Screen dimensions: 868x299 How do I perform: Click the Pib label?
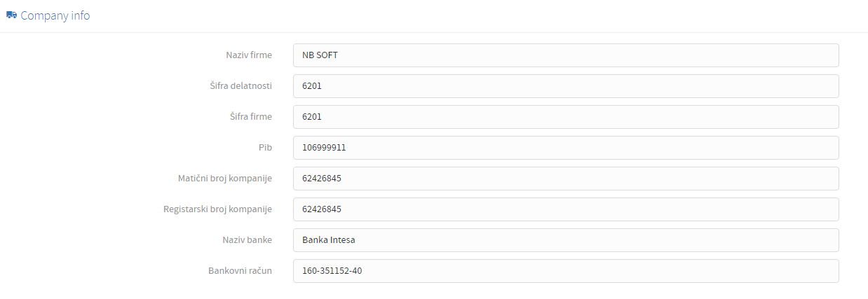point(266,148)
